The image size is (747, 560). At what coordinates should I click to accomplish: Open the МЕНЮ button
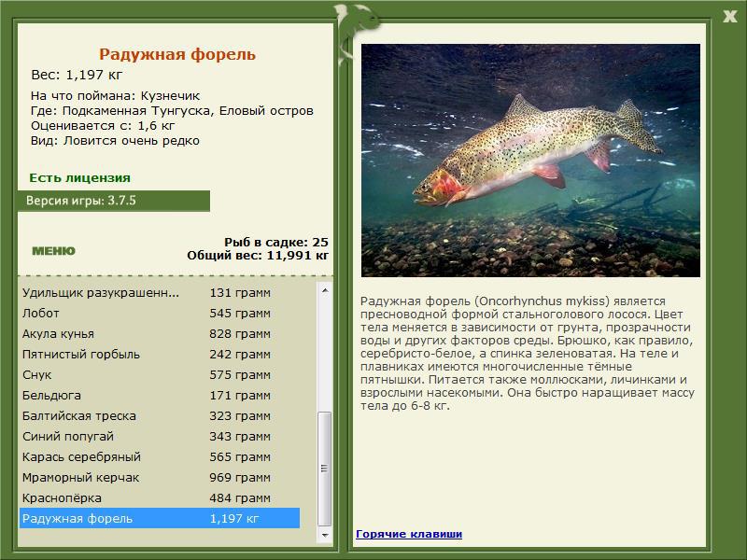pos(53,251)
